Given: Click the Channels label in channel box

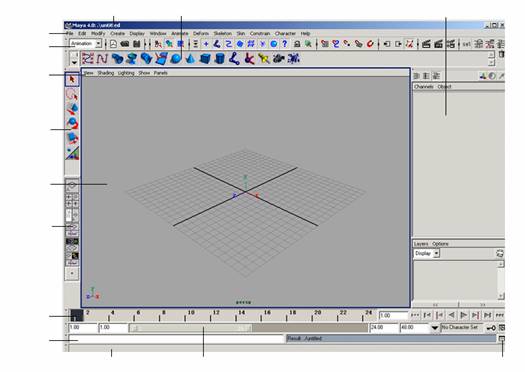Looking at the screenshot, I should tap(424, 86).
